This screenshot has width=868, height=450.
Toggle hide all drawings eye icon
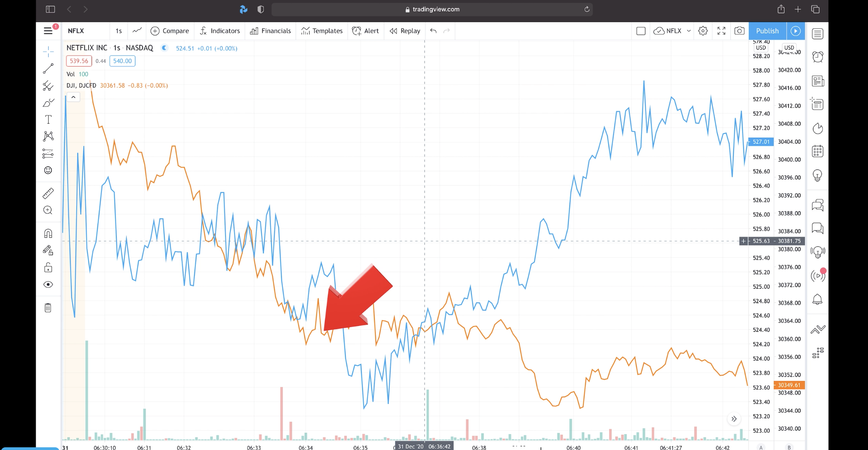[x=48, y=285]
